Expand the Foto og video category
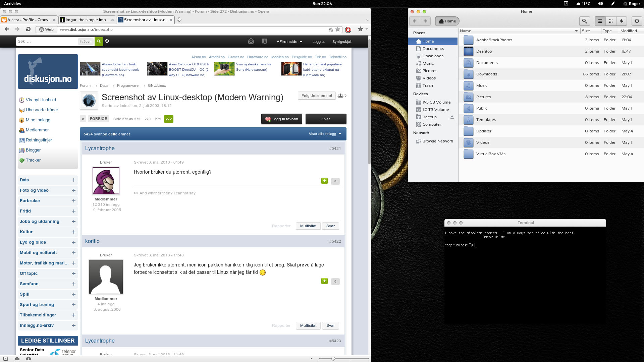The width and height of the screenshot is (644, 362). [x=74, y=190]
